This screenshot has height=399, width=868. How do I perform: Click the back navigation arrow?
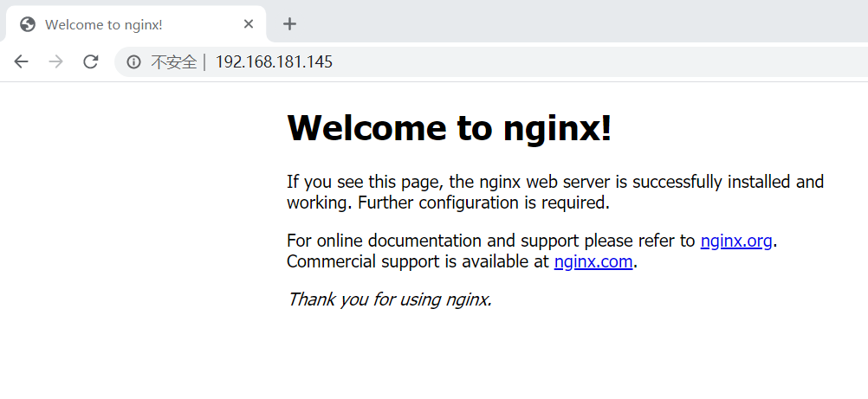(x=21, y=61)
